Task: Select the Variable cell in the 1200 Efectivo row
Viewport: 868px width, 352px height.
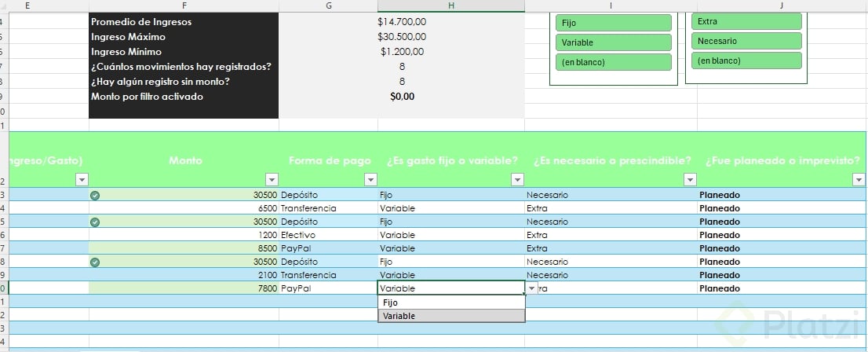Action: (x=451, y=235)
